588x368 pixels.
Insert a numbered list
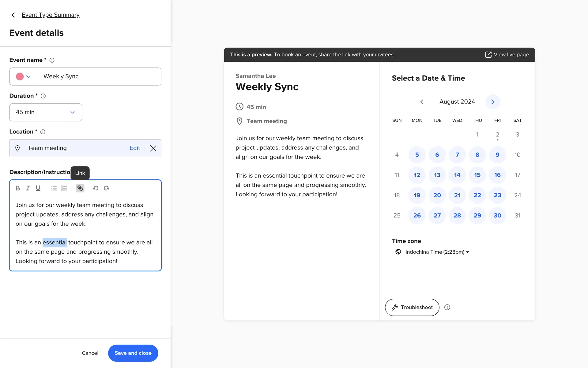coord(64,188)
